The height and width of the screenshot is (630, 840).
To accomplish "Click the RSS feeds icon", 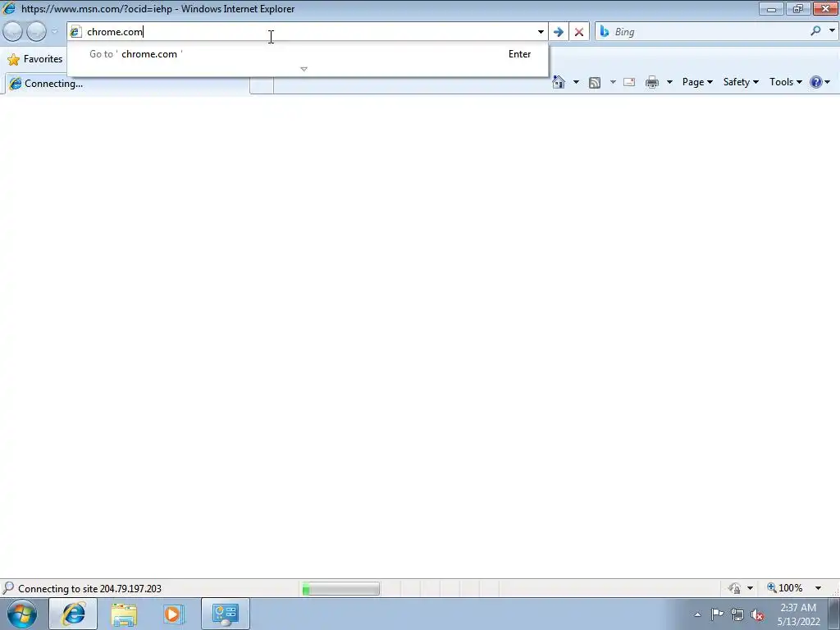I will point(594,82).
